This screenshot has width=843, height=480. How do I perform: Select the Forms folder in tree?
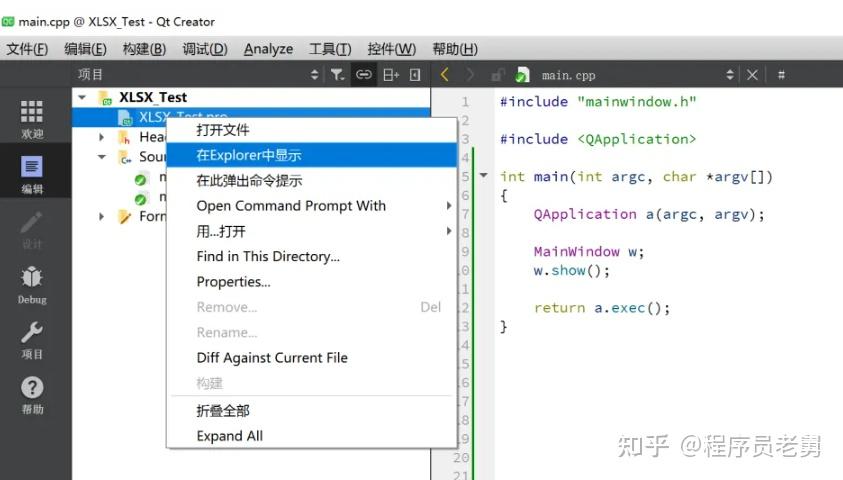tap(152, 217)
